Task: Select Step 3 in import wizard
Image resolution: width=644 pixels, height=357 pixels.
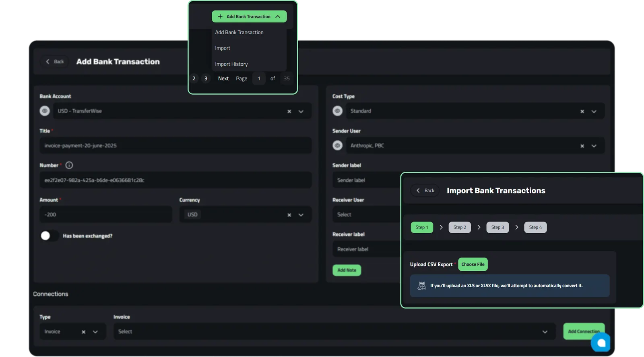Action: 497,227
